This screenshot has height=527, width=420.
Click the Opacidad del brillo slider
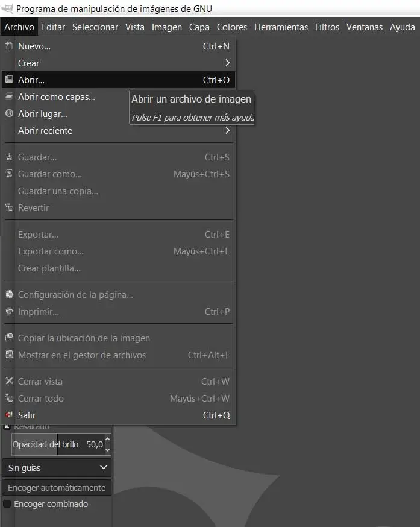tap(58, 444)
